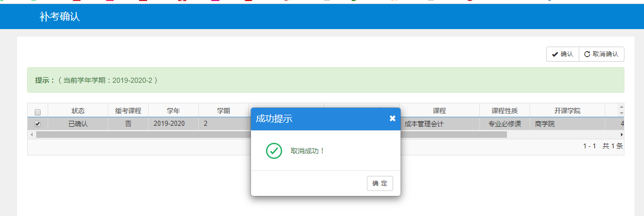Click the 取消确认 refresh-arrow button
Image resolution: width=644 pixels, height=216 pixels.
point(601,54)
